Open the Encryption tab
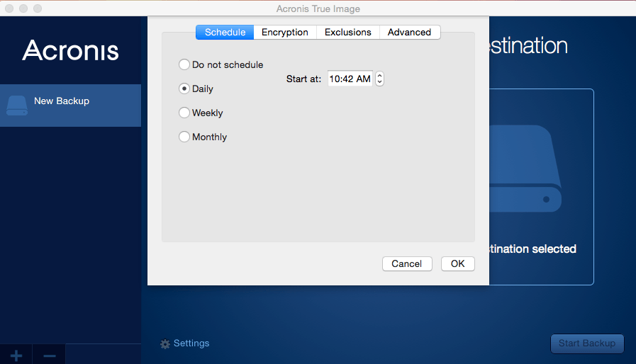This screenshot has height=364, width=636. tap(285, 32)
